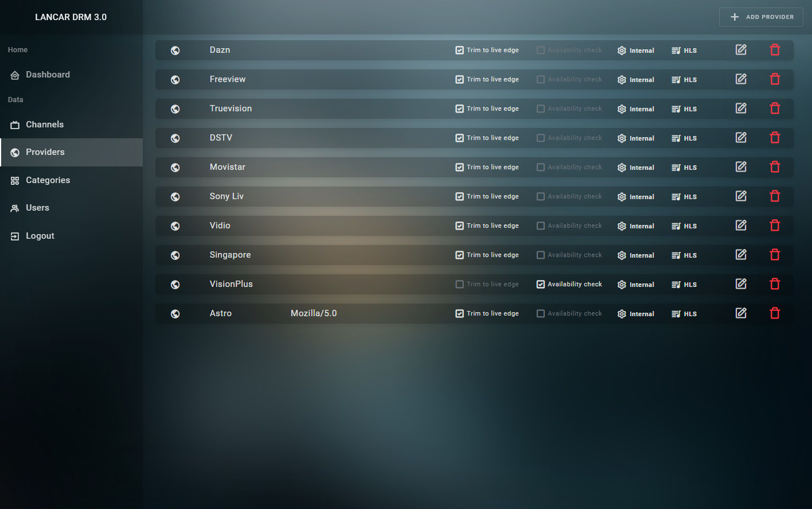Go to Dashboard in the sidebar

tap(71, 75)
